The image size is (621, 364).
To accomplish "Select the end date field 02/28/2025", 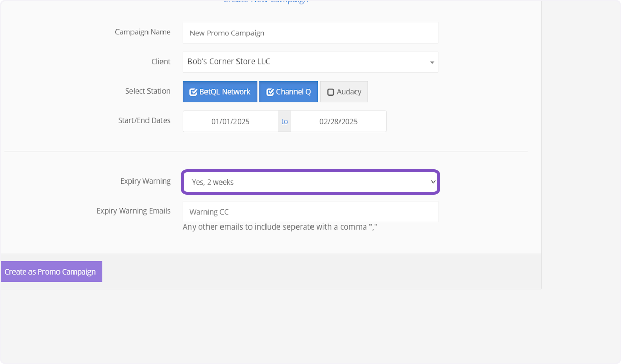I will [338, 122].
